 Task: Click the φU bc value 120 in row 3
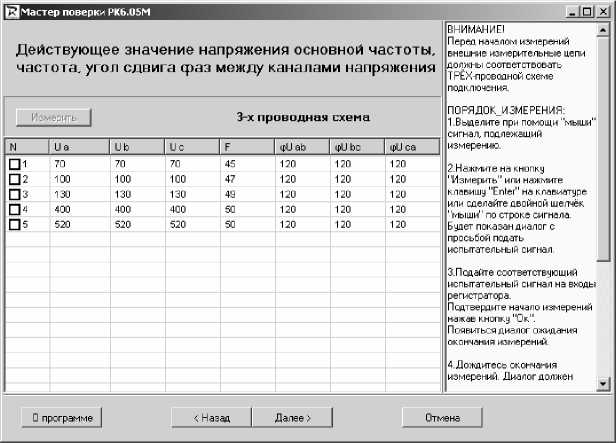coord(343,194)
